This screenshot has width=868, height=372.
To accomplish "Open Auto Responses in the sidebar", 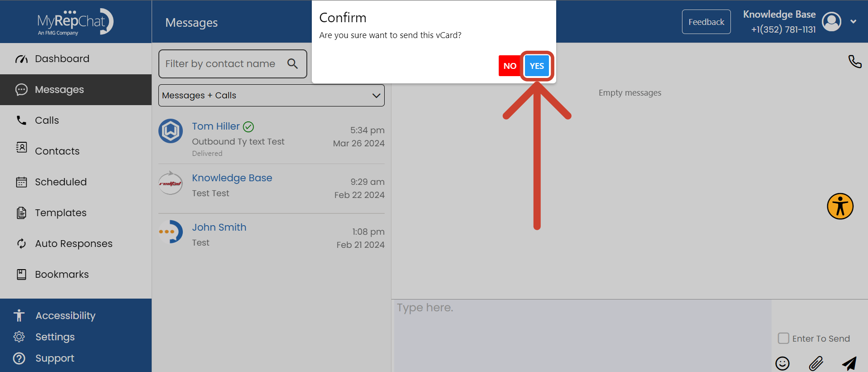I will point(73,244).
